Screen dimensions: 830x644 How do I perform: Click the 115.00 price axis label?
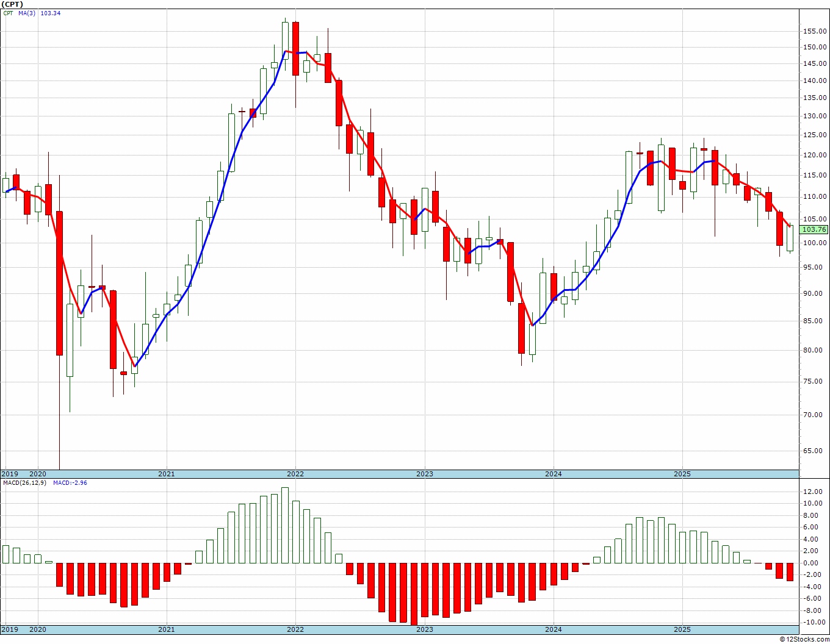point(815,176)
